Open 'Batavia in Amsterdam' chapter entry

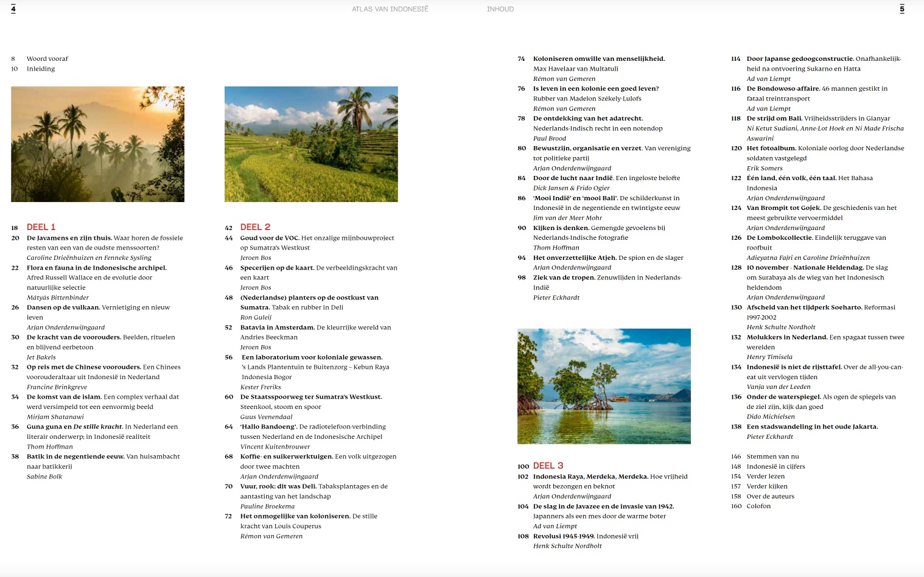click(277, 327)
